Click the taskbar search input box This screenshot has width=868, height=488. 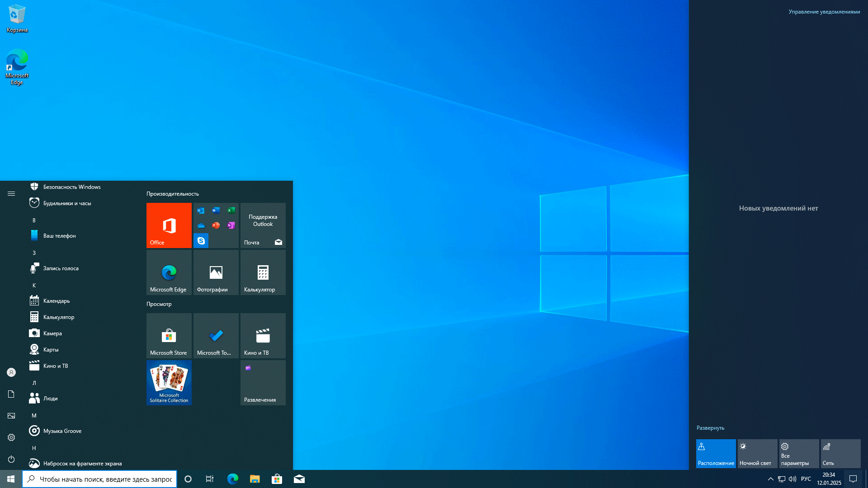coord(105,479)
